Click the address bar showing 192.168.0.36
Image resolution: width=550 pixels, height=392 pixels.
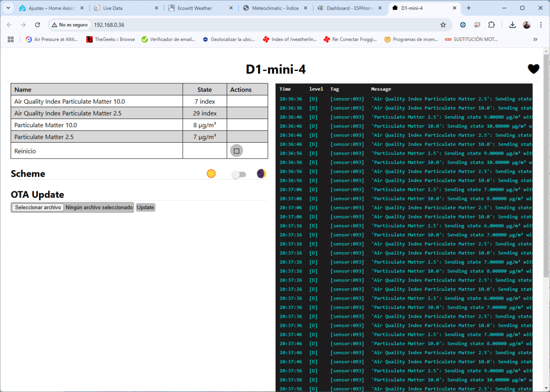coord(258,25)
